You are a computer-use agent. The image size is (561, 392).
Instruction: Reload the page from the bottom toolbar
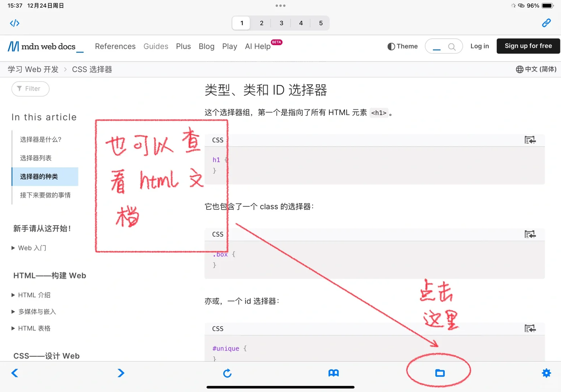tap(227, 373)
